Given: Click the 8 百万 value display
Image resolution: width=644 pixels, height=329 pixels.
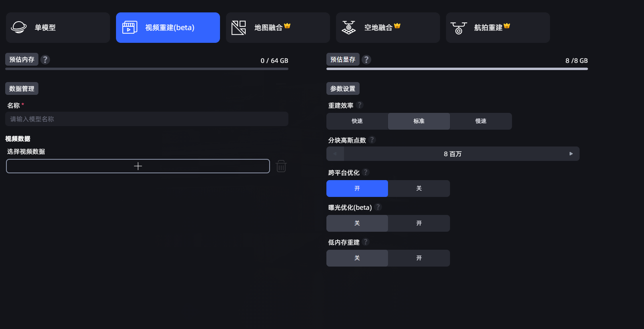Looking at the screenshot, I should pyautogui.click(x=453, y=154).
